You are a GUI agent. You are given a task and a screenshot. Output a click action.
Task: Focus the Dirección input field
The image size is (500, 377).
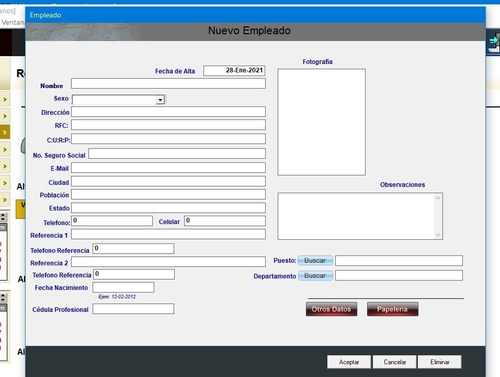(x=168, y=112)
